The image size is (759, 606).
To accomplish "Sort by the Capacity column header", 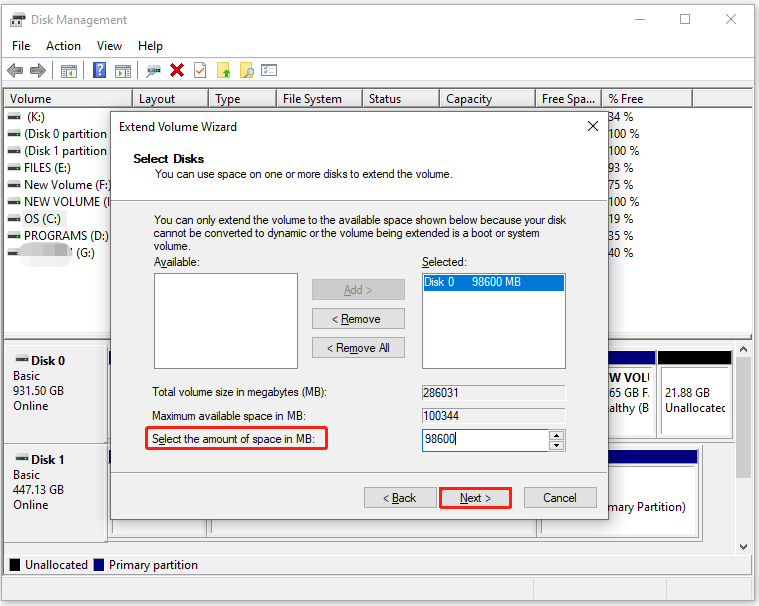I will [487, 99].
